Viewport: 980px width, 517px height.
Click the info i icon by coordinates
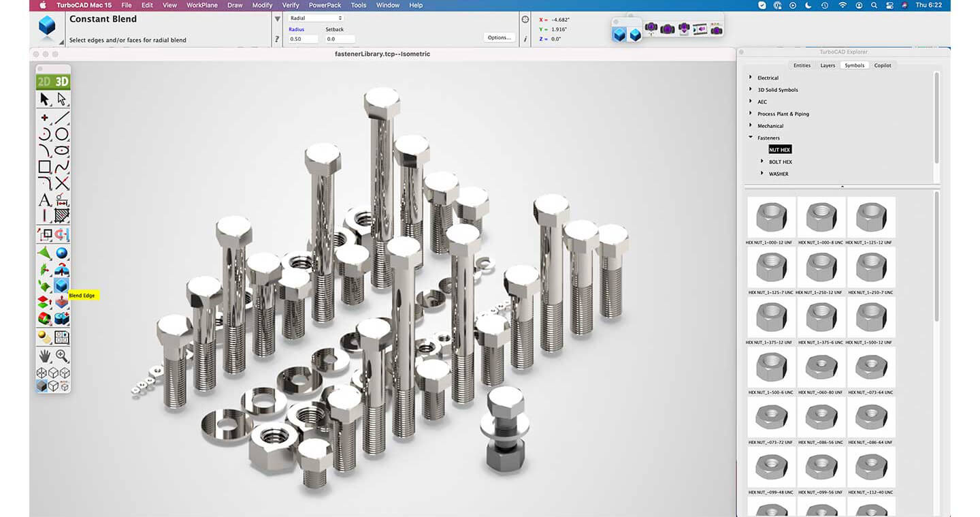coord(525,40)
